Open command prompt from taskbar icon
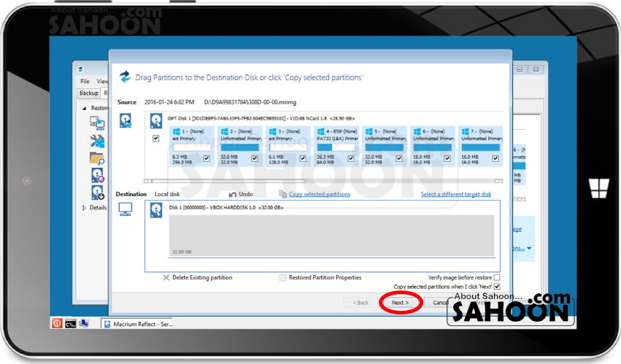The width and height of the screenshot is (621, 364). pos(71,323)
